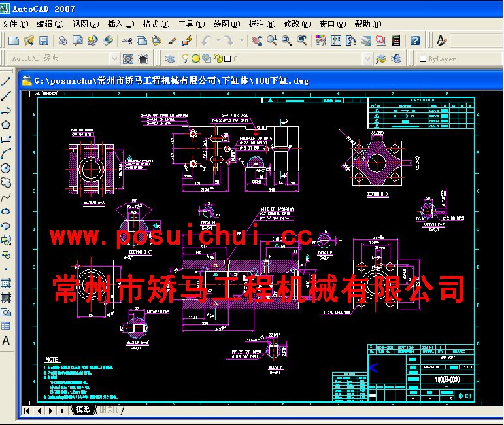Expand the Undo history dropdown
Viewport: 504px width, 425px height.
click(218, 41)
